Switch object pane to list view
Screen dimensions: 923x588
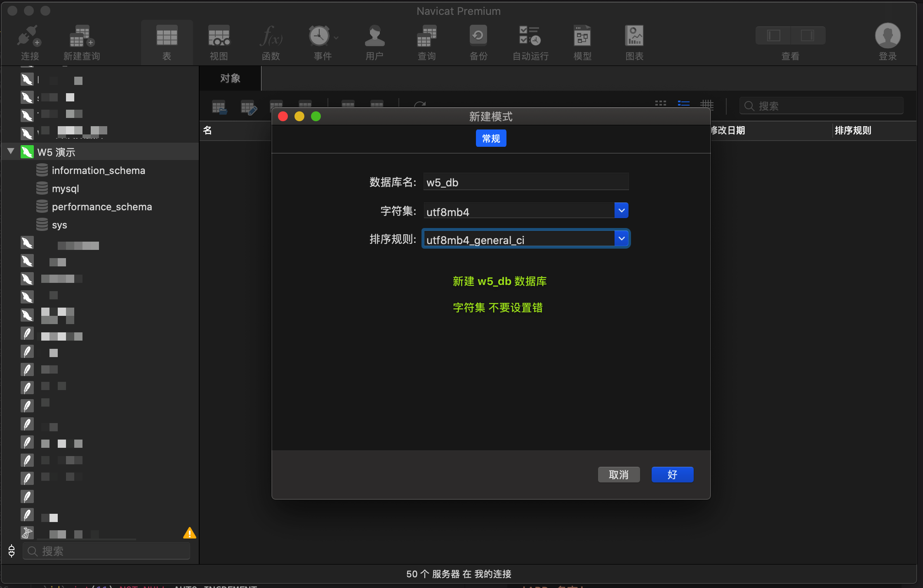[683, 104]
